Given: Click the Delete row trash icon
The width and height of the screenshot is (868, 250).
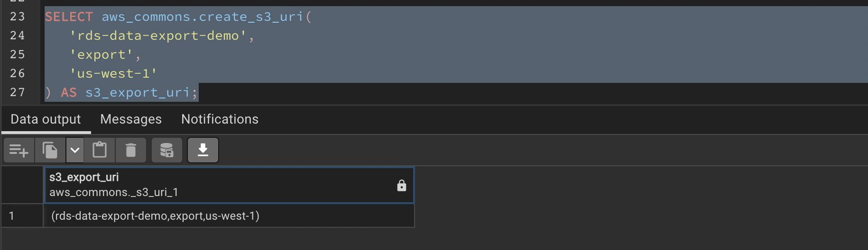Looking at the screenshot, I should (x=130, y=151).
